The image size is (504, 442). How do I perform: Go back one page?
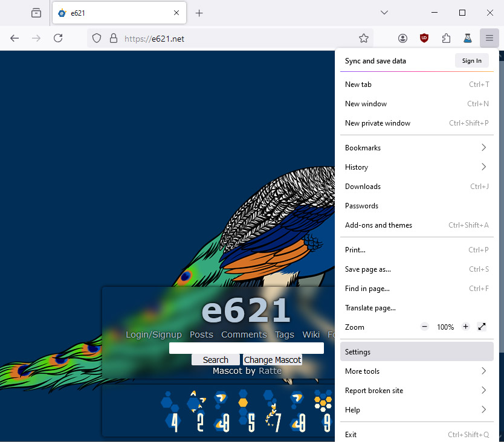[15, 39]
